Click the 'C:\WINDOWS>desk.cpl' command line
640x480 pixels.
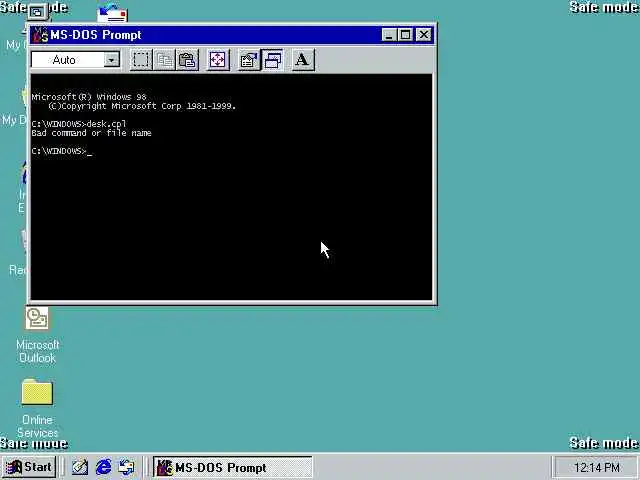[x=79, y=124]
